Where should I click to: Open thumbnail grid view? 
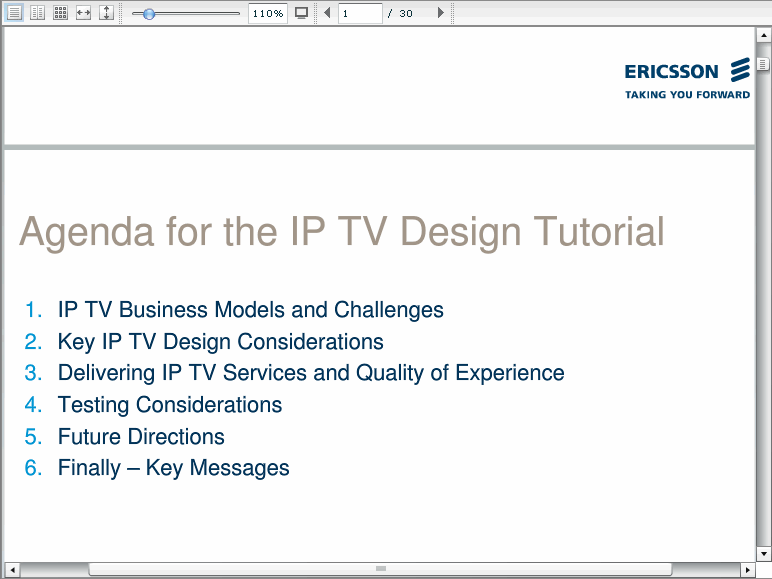60,12
